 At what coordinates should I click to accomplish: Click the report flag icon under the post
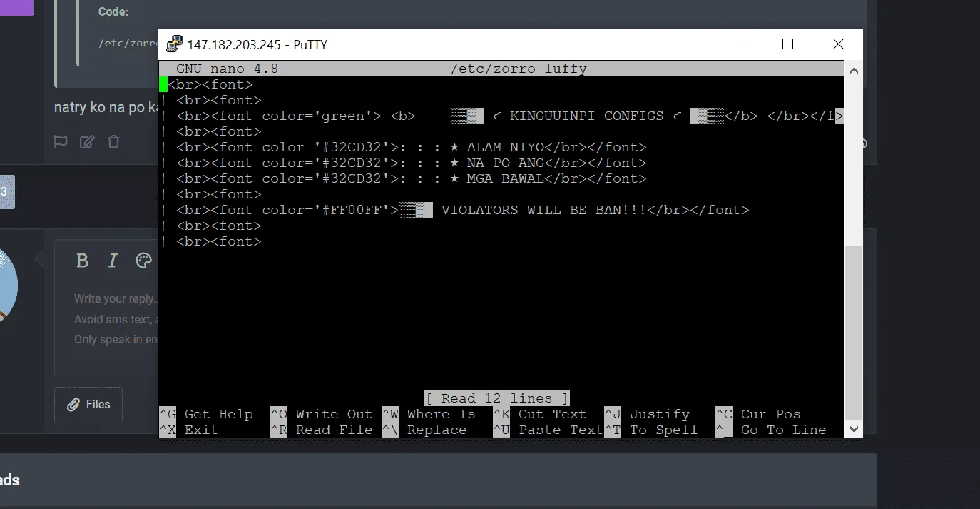[61, 141]
